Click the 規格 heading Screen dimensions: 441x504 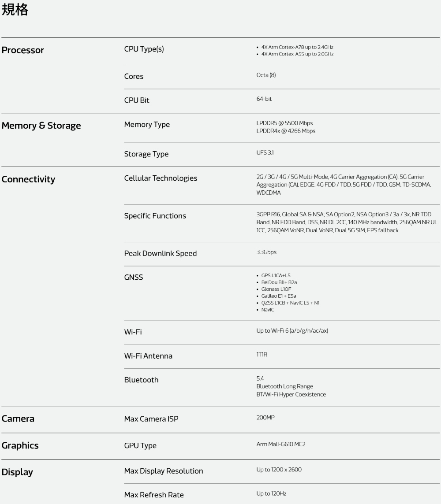(15, 11)
